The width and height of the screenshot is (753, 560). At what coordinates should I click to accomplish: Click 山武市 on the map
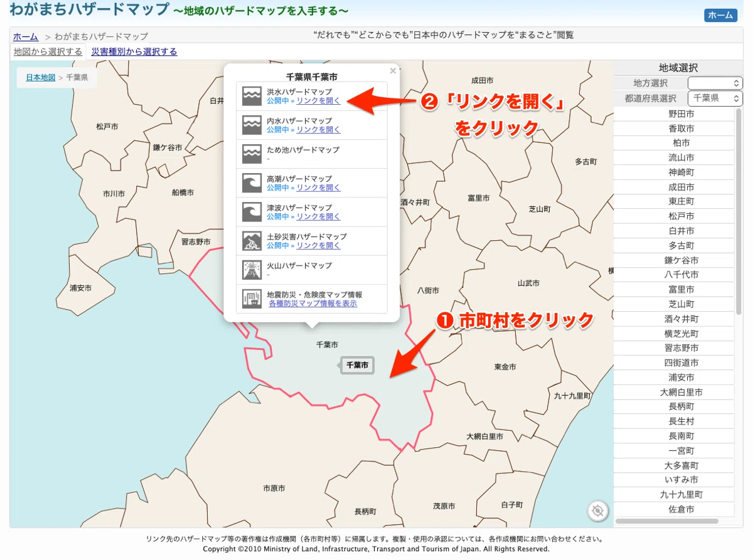(x=528, y=283)
